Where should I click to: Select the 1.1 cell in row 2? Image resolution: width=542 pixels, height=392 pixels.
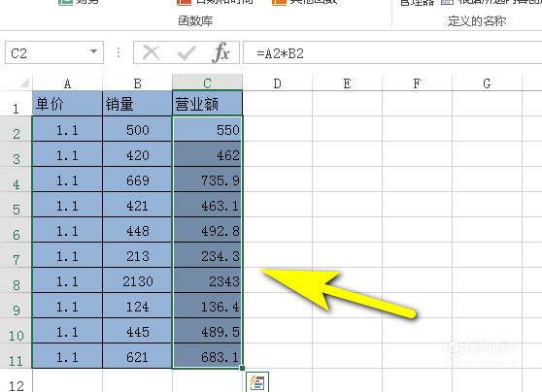tap(67, 129)
